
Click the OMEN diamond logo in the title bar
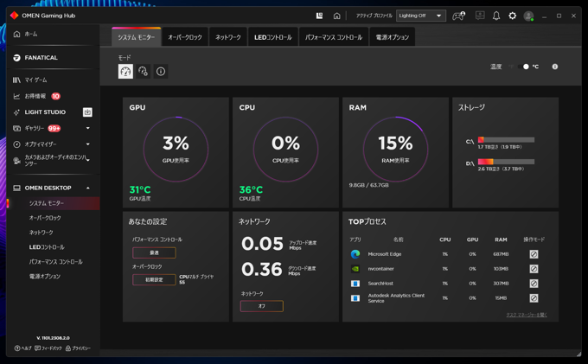14,16
